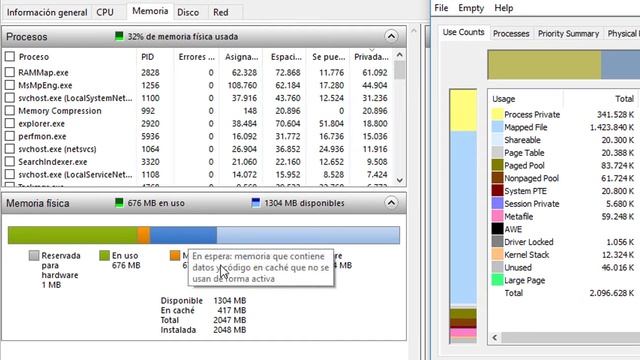Click the AWE black swatch
Image resolution: width=640 pixels, height=360 pixels.
[497, 229]
